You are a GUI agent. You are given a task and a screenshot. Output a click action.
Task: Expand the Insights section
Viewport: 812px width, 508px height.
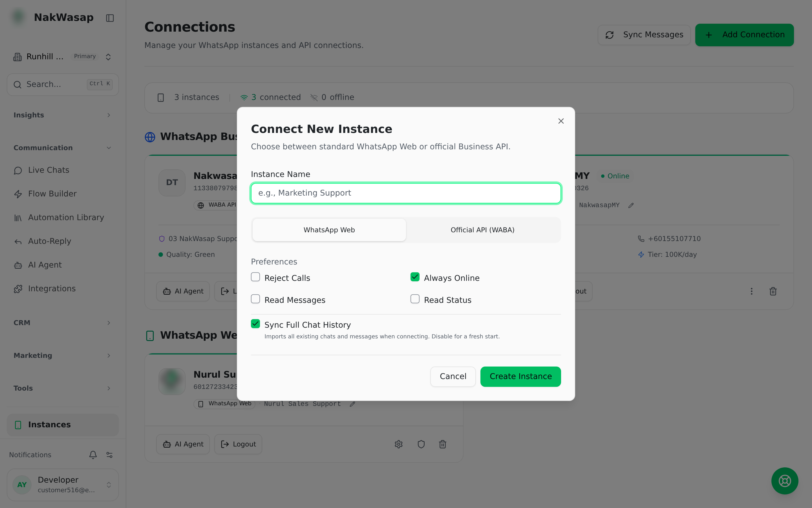click(x=63, y=115)
